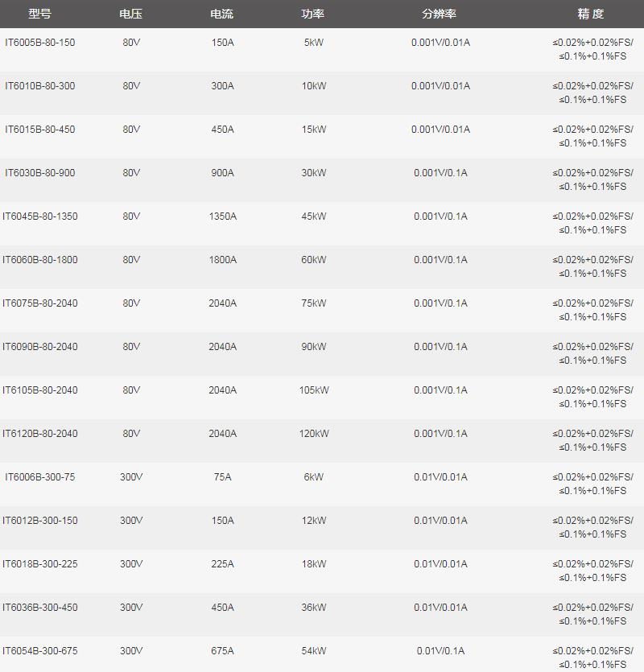
Task: Click the 功率 column header
Action: (x=314, y=14)
